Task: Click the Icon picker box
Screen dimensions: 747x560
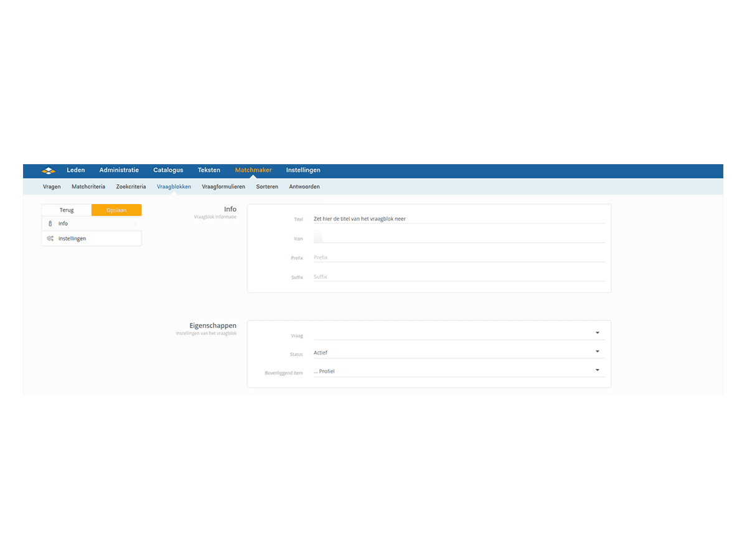Action: coord(317,238)
